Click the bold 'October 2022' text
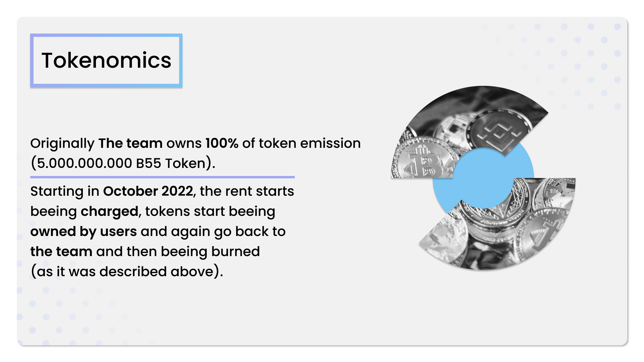Image resolution: width=644 pixels, height=362 pixels. (x=148, y=191)
